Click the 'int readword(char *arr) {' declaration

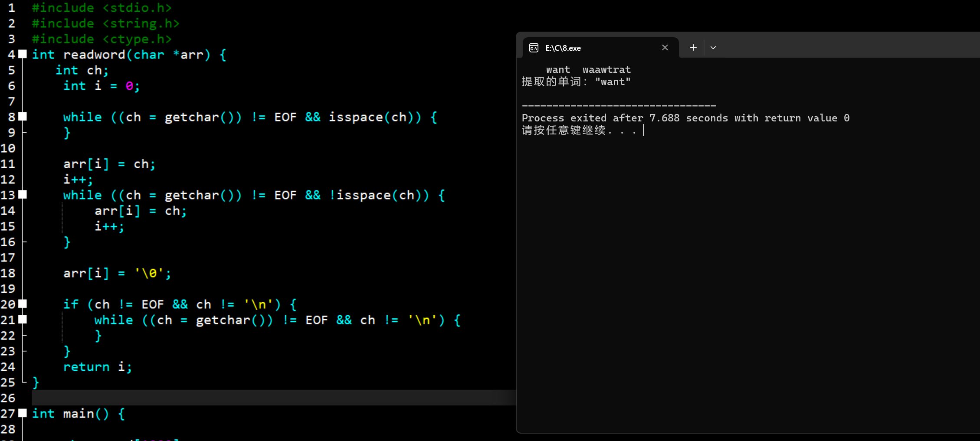pos(129,55)
